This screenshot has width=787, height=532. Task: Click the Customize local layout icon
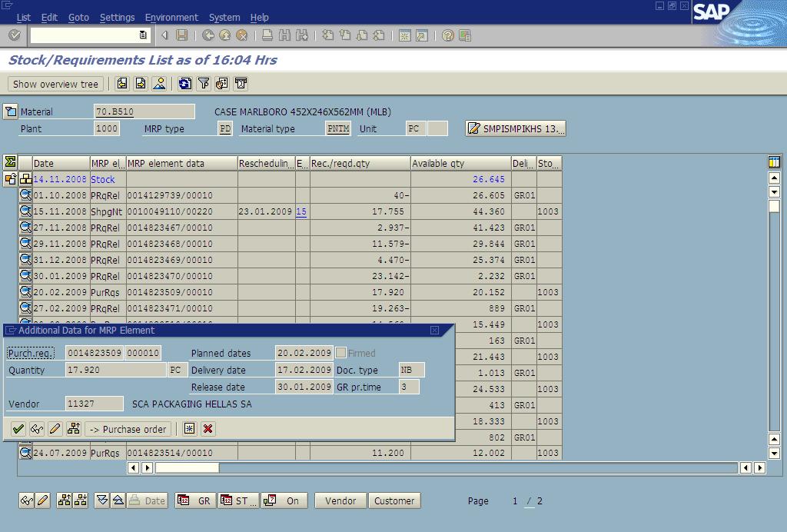(465, 35)
